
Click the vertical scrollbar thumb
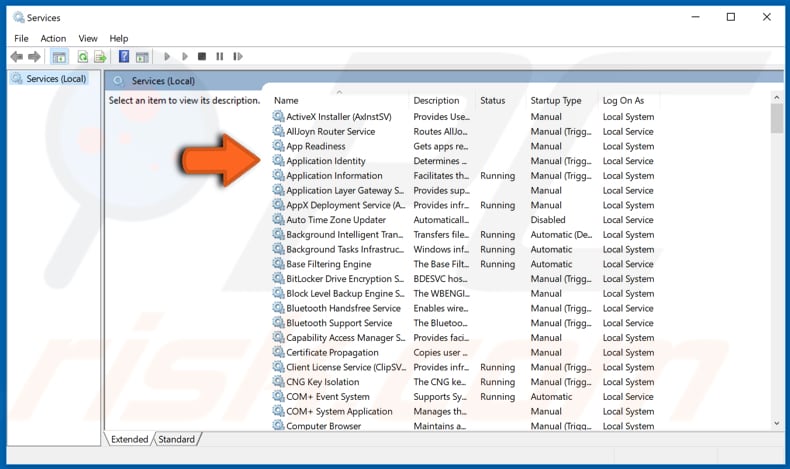tap(776, 119)
